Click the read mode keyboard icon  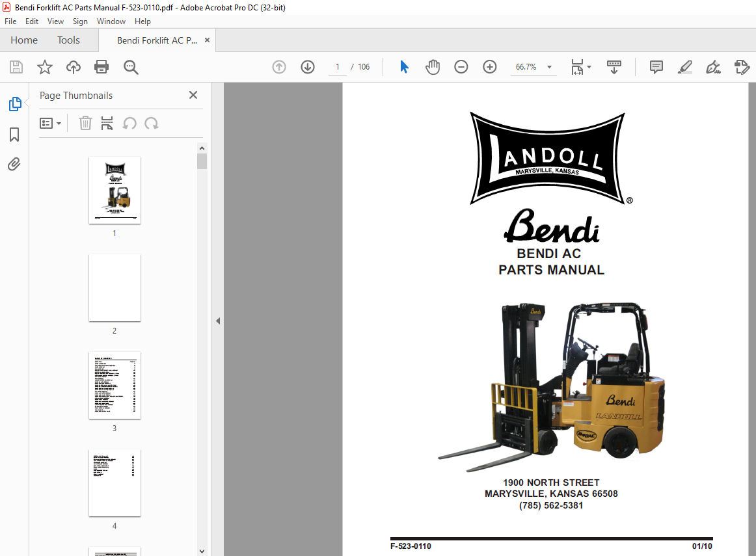tap(614, 67)
